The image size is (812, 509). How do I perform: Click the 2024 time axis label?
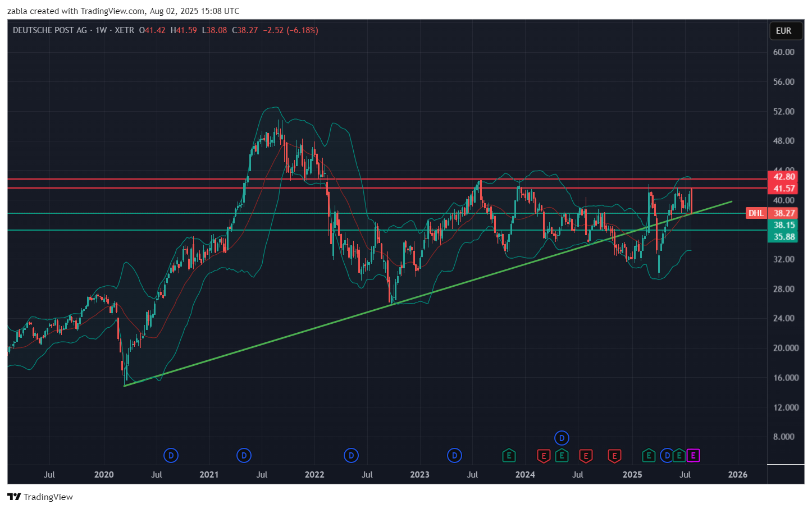(525, 475)
